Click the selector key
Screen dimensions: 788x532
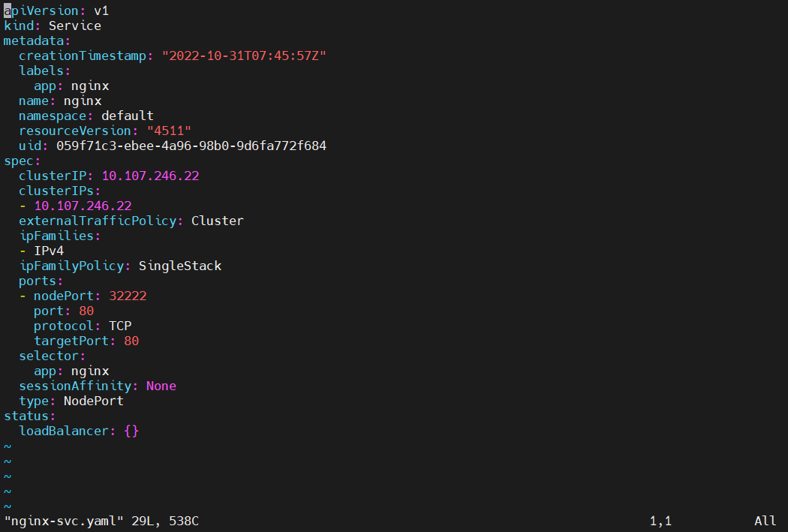point(49,356)
